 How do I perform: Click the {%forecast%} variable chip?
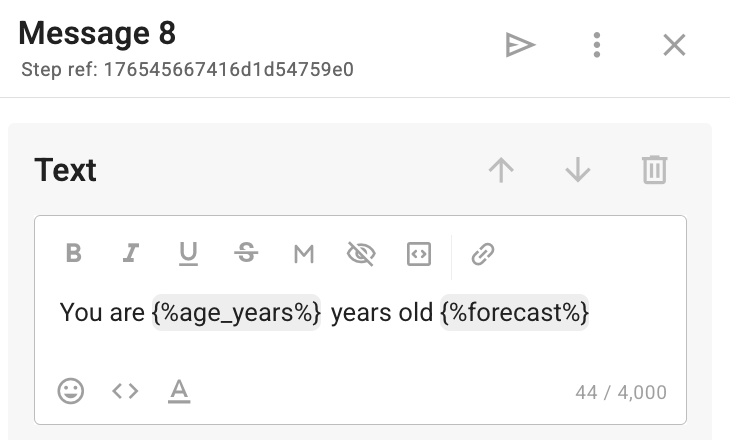[515, 313]
